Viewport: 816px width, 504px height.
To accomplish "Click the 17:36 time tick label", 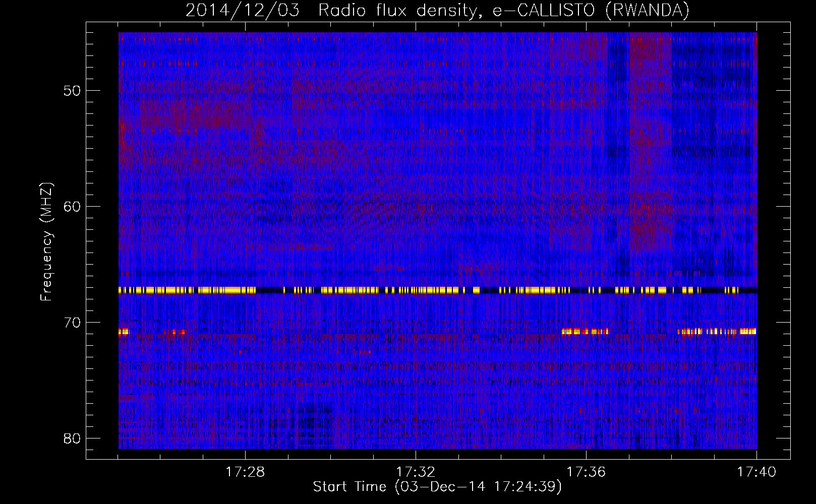I will tap(586, 472).
